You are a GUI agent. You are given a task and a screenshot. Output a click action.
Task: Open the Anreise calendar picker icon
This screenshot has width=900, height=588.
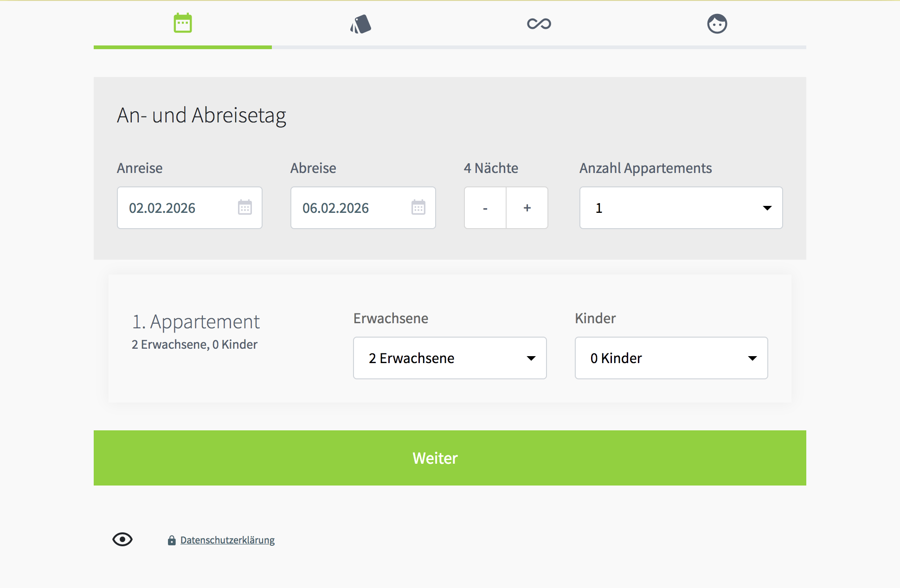click(x=245, y=207)
